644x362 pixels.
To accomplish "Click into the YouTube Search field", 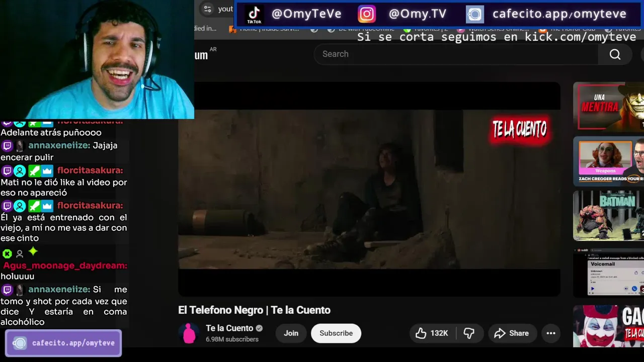I will (456, 54).
